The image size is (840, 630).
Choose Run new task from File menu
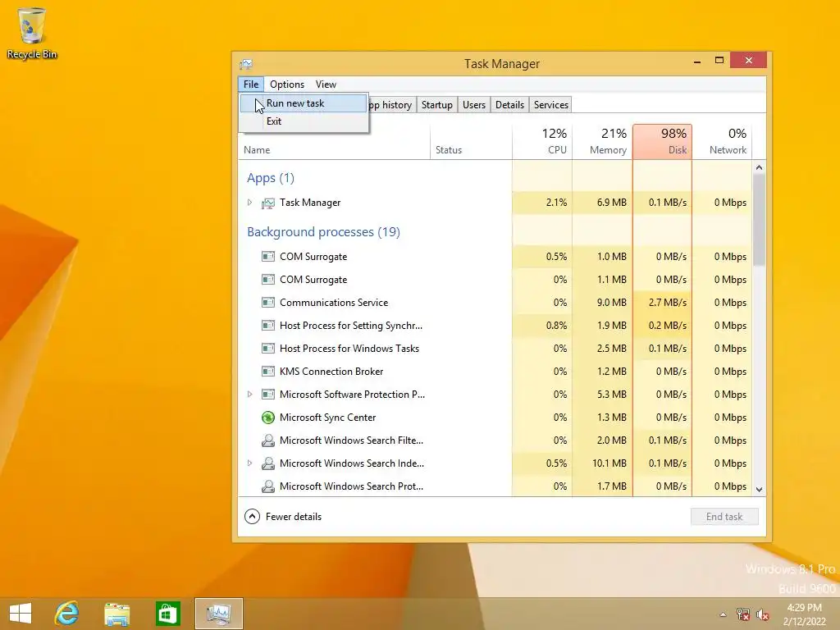pos(304,103)
